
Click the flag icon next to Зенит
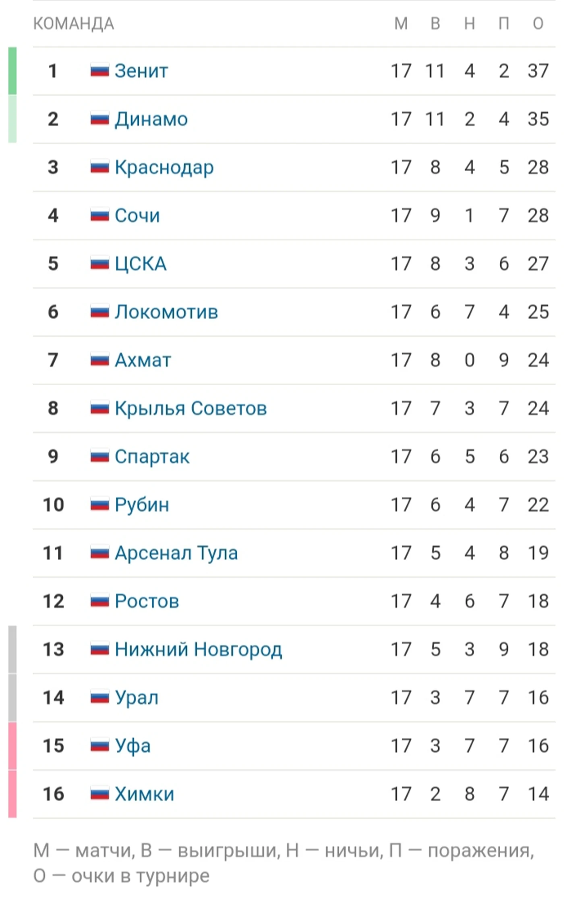(x=99, y=71)
